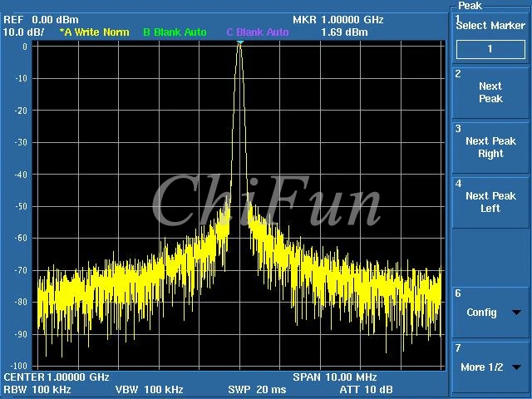Click the B Blank Auto trace label

[x=175, y=32]
